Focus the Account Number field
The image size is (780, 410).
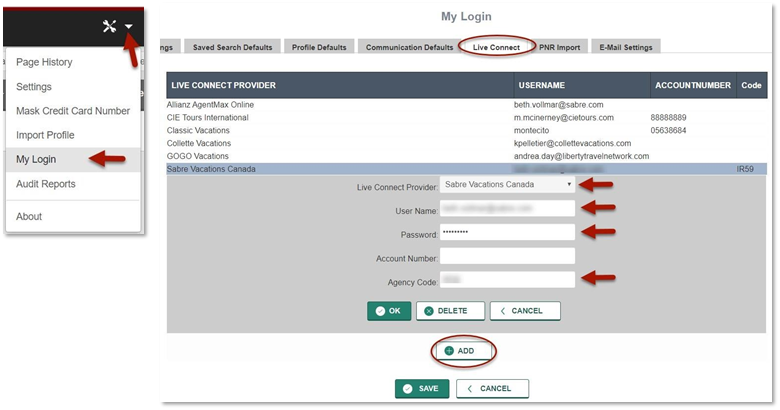(x=507, y=256)
